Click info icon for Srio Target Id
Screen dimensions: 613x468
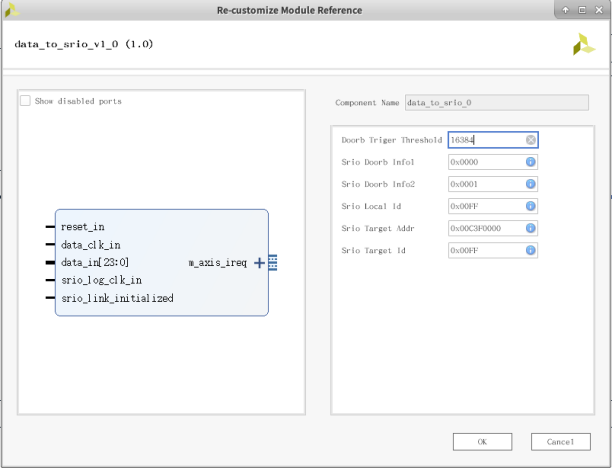[531, 250]
